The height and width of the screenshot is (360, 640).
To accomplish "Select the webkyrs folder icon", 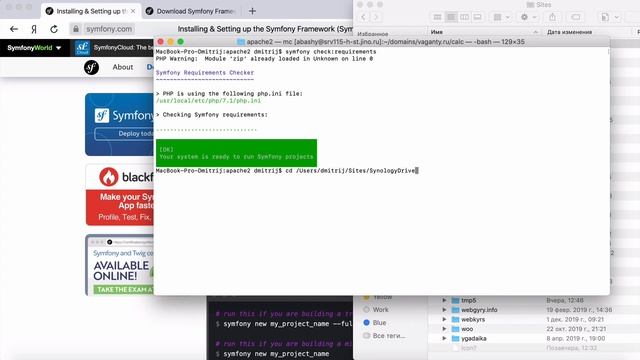I will [456, 319].
